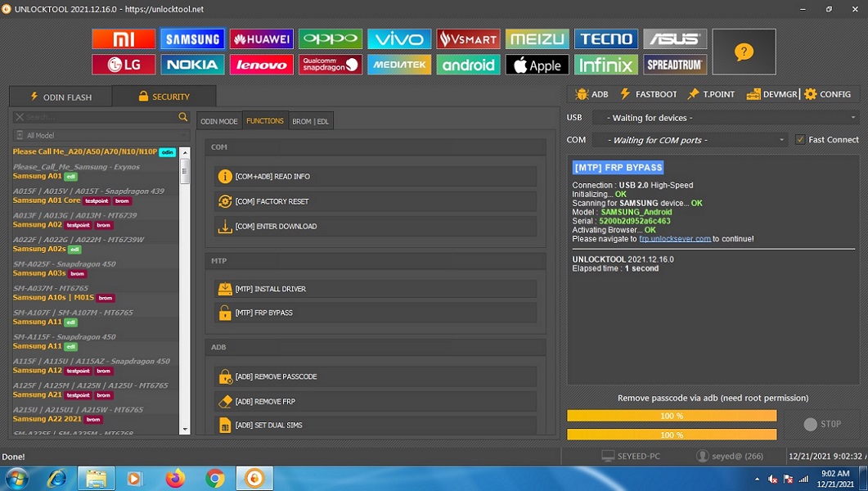Open the Qualcomm Snapdragon section

point(331,65)
